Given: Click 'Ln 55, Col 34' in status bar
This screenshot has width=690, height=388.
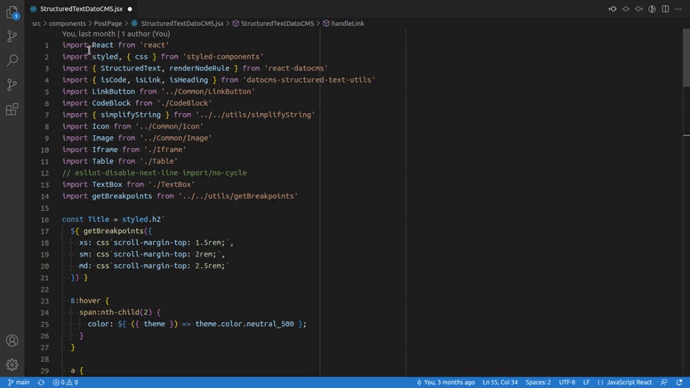Looking at the screenshot, I should tap(500, 382).
